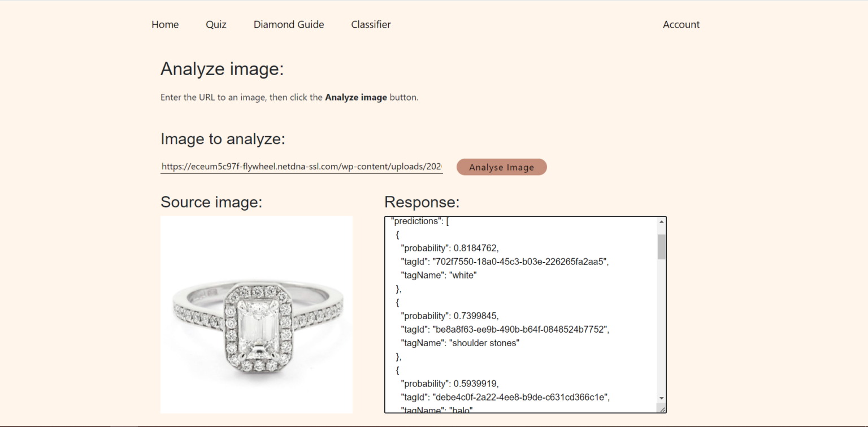
Task: Click the bold "Analyze image" instruction text
Action: (x=356, y=97)
